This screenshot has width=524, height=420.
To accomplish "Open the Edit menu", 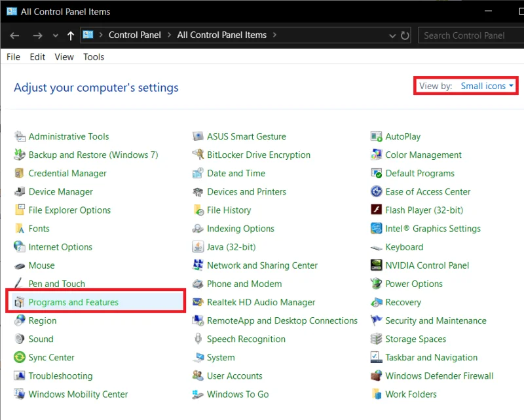I will [x=37, y=57].
